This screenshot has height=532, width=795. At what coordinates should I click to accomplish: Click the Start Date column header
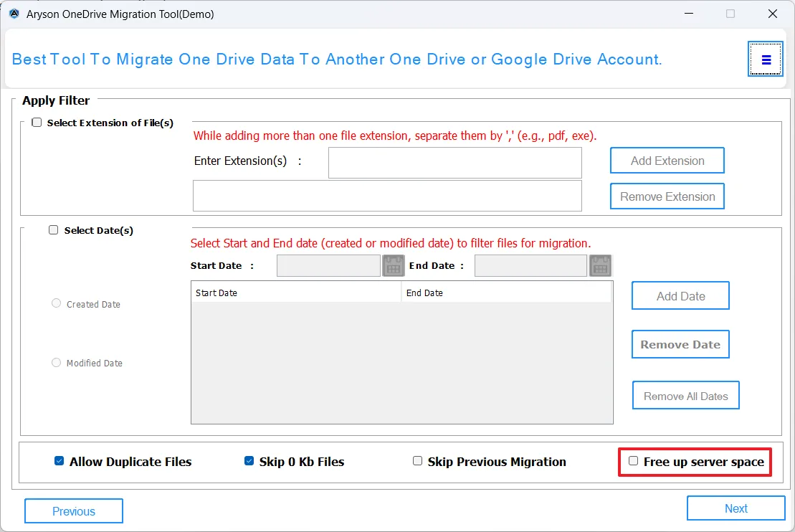(295, 293)
